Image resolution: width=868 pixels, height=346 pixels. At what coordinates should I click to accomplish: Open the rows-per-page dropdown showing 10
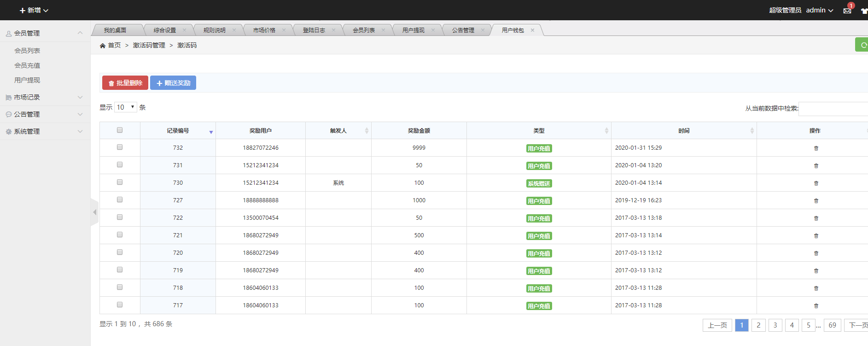(126, 107)
